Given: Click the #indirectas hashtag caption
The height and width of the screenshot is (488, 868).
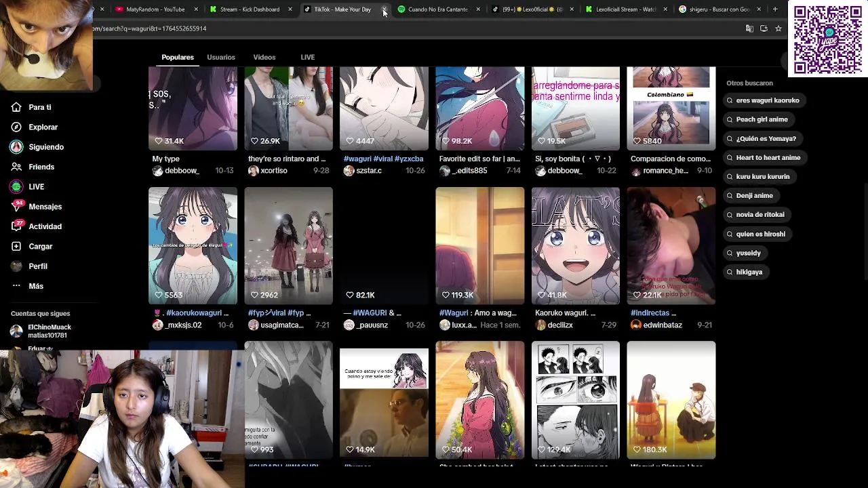Looking at the screenshot, I should click(x=653, y=313).
